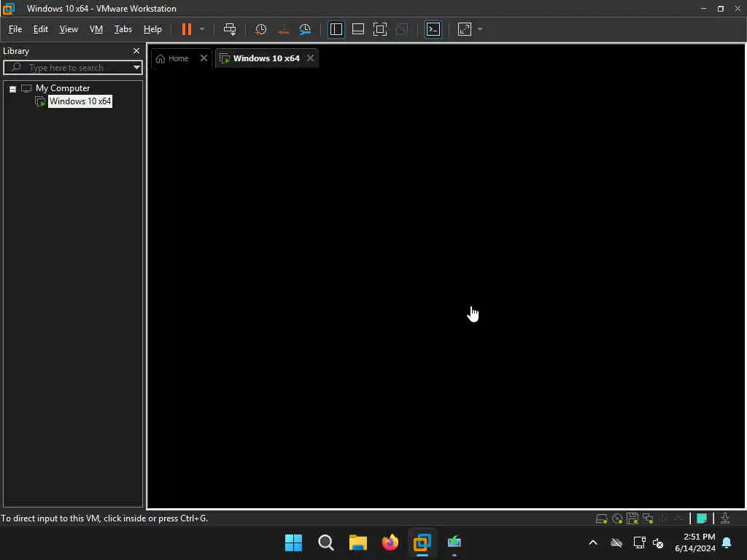Click the VMware Tools install status bar icon

pos(725,518)
